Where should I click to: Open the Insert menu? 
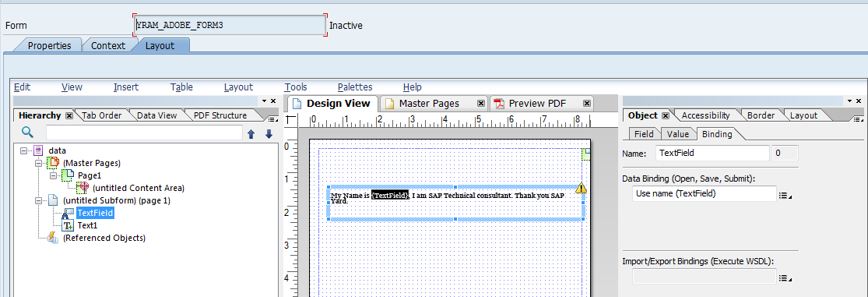click(126, 87)
